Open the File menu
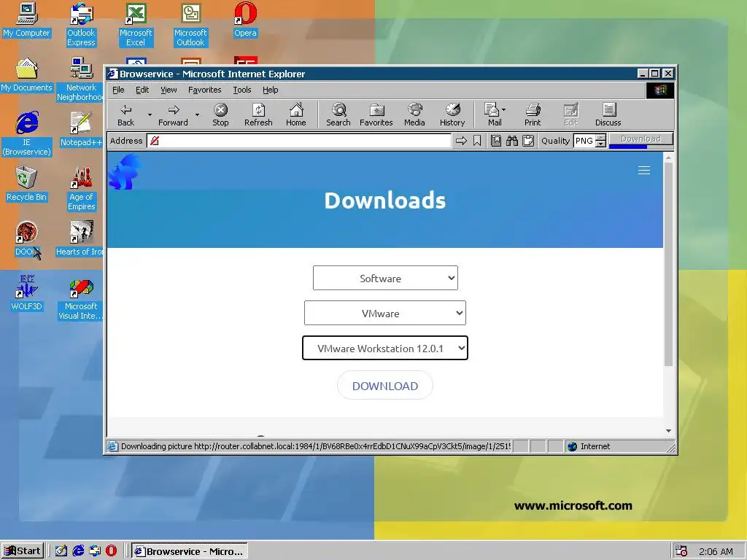 (x=118, y=90)
